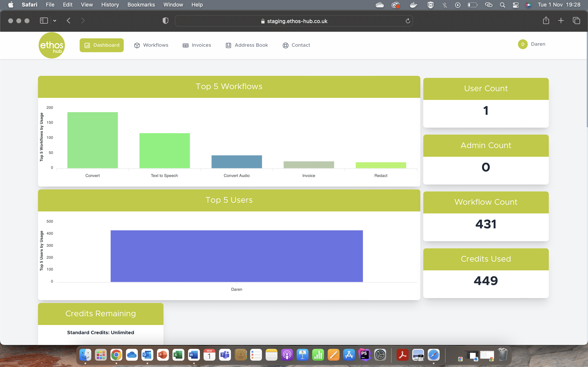This screenshot has height=367, width=588.
Task: Open Spotlight search from the menu bar
Action: point(502,5)
